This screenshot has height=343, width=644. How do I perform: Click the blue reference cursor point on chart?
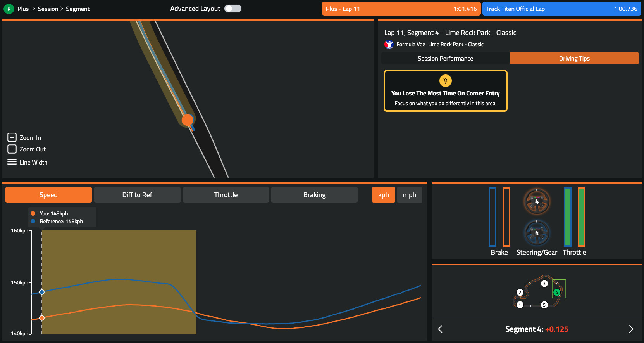[42, 292]
